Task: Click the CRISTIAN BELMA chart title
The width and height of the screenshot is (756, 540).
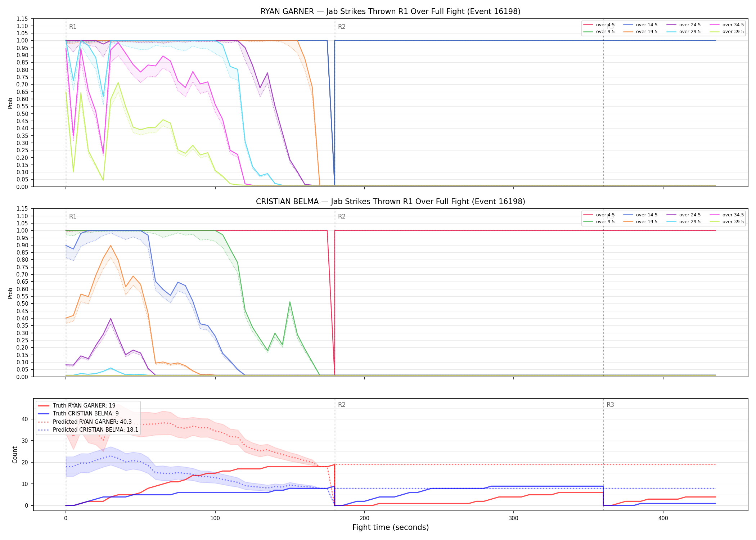Action: coord(391,202)
